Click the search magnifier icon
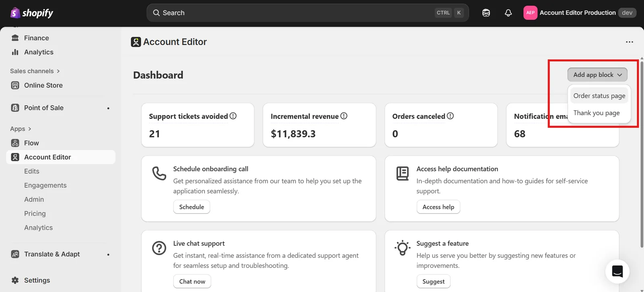Viewport: 644px width, 292px height. point(157,13)
